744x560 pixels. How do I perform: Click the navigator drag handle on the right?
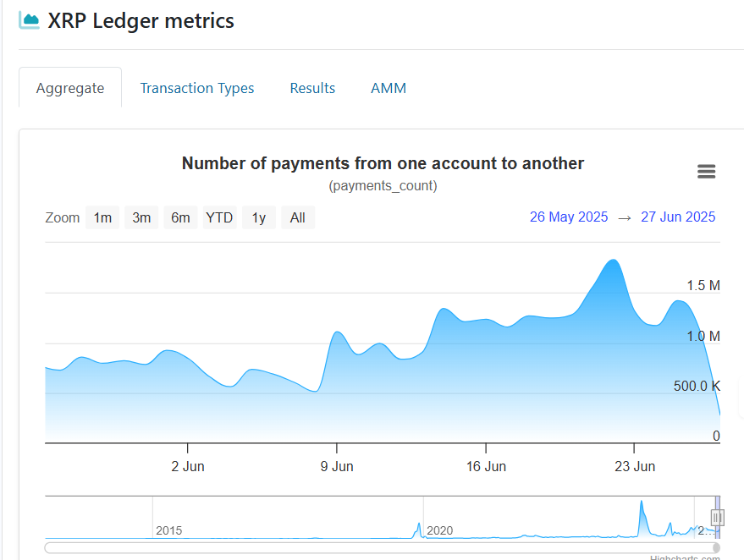[x=717, y=517]
